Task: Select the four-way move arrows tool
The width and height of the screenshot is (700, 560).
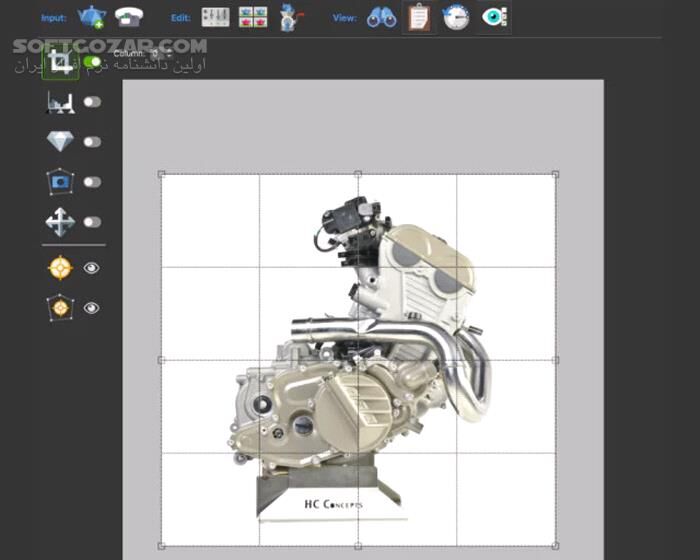Action: [x=60, y=222]
